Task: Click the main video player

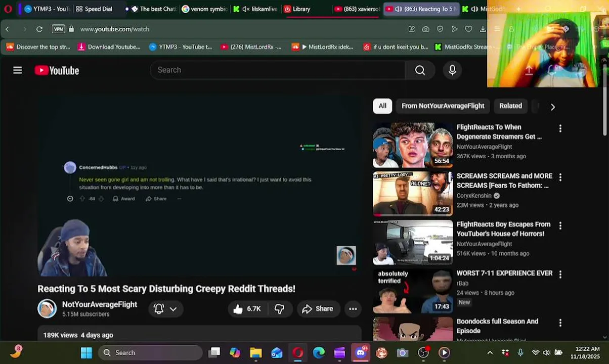Action: [x=199, y=186]
